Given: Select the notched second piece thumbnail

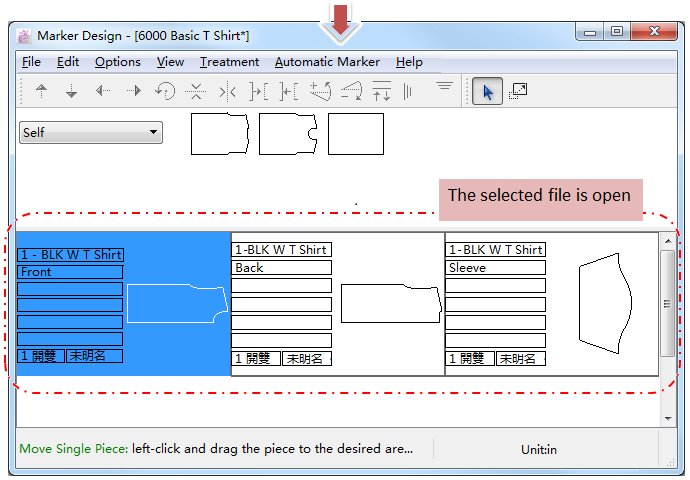Looking at the screenshot, I should [288, 134].
